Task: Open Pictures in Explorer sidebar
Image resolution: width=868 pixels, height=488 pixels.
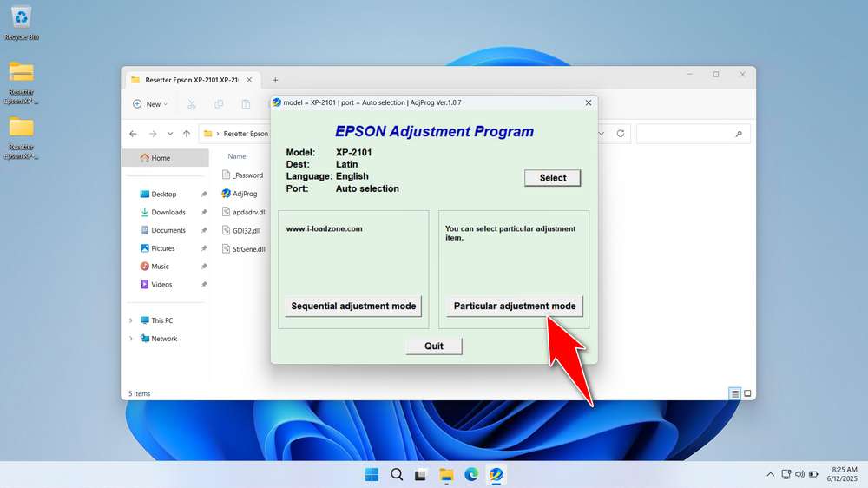Action: (x=163, y=248)
